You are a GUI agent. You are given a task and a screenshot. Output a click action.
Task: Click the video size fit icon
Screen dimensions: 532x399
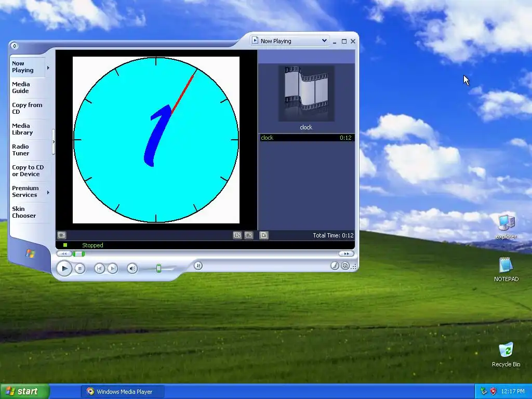point(237,235)
